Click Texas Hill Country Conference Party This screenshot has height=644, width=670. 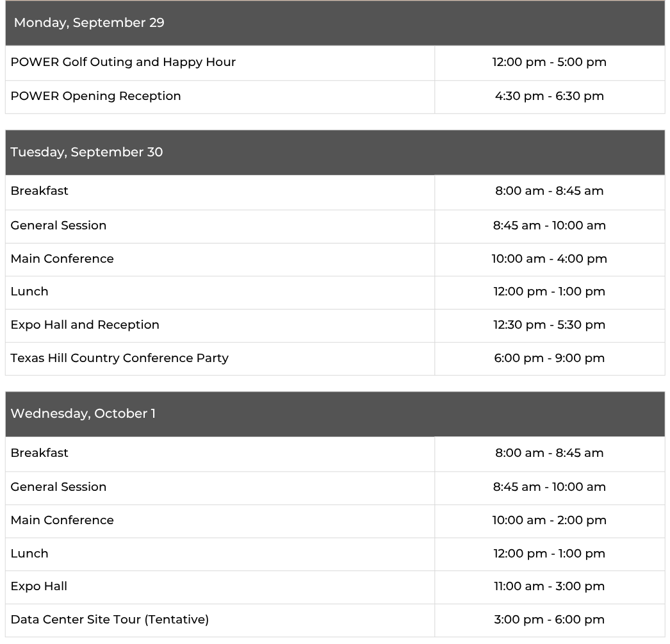coord(120,359)
